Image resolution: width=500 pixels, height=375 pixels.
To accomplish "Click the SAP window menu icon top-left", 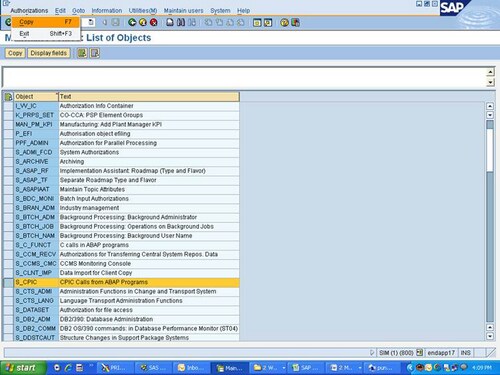I will pos(6,3).
